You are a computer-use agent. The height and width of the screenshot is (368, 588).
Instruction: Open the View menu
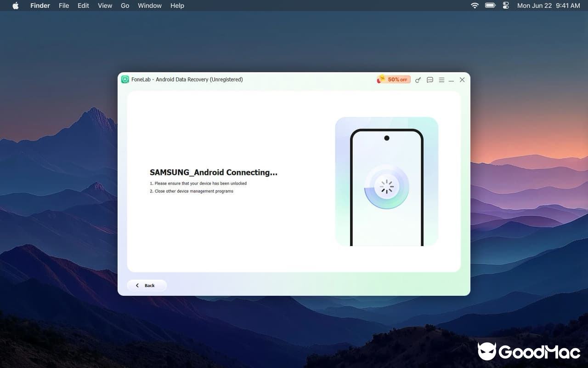point(105,6)
